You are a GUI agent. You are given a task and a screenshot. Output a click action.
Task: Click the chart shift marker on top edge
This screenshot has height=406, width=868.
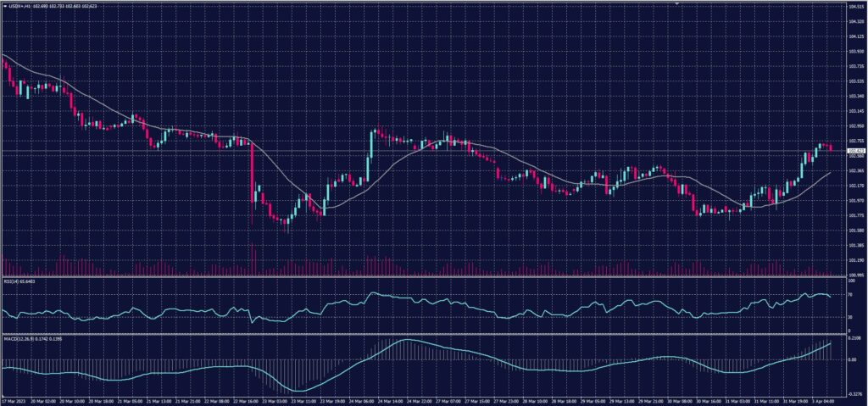(676, 4)
